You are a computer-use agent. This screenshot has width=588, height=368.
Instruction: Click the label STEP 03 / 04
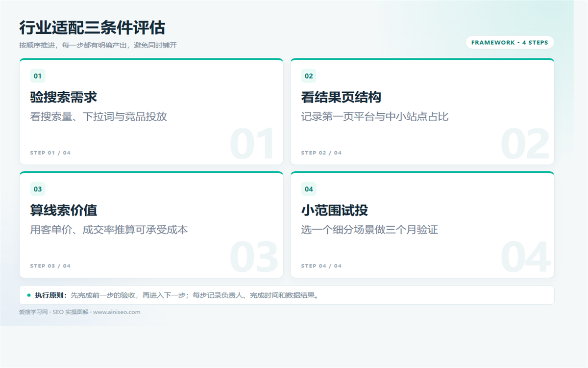[50, 266]
